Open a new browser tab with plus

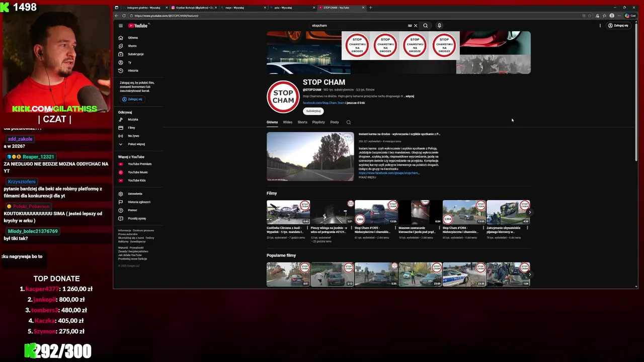371,8
